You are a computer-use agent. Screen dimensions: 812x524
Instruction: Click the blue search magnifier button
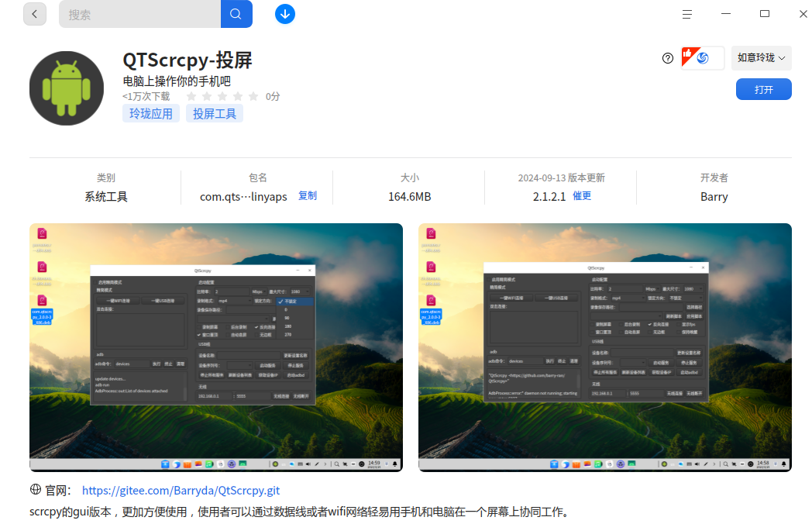tap(236, 14)
